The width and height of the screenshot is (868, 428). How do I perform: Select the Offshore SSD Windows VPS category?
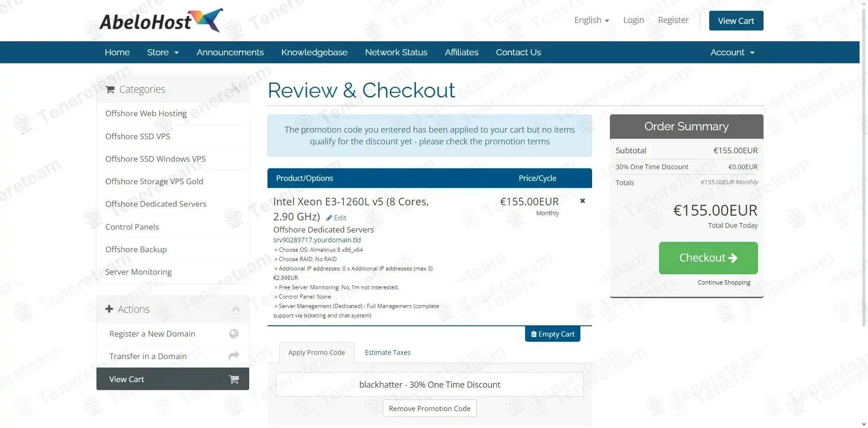tap(172, 159)
